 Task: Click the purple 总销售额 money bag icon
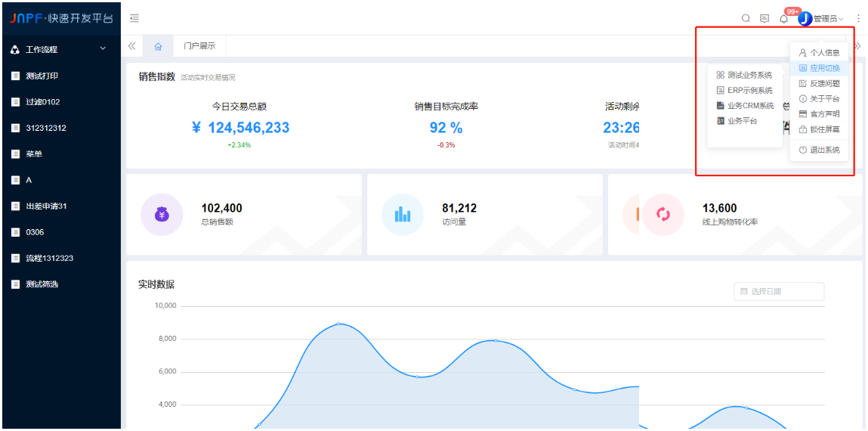point(162,215)
